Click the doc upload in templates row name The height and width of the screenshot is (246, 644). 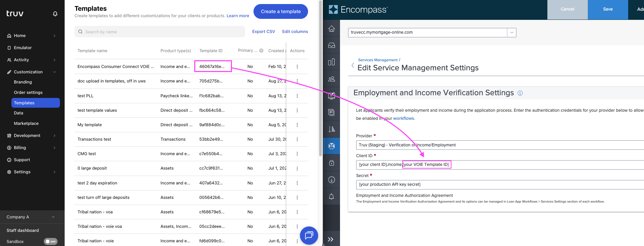click(x=111, y=81)
